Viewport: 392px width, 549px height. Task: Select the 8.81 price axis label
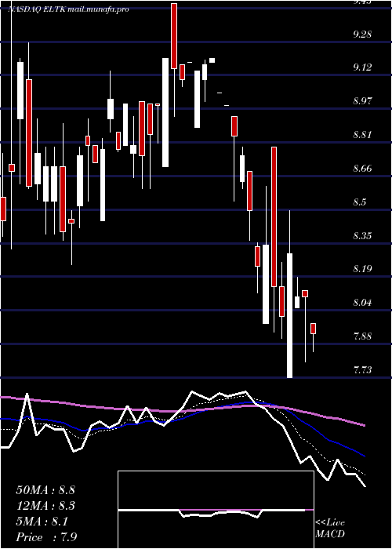[x=362, y=135]
